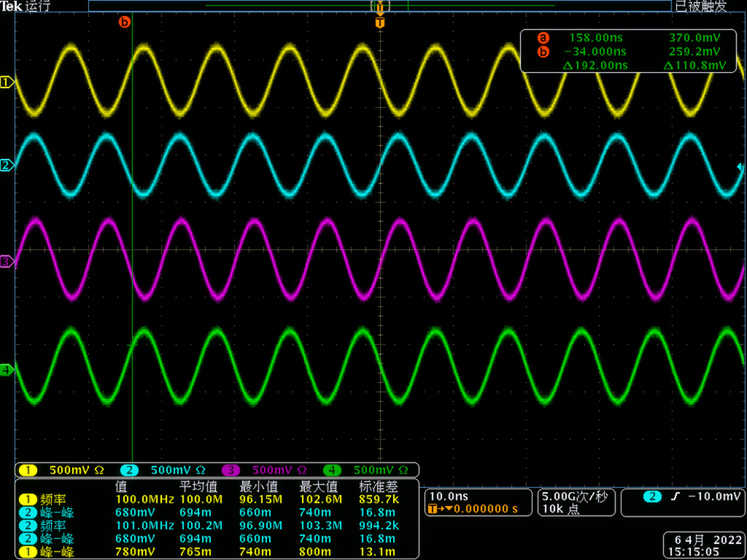Click the 运行 run status label
This screenshot has width=747, height=560.
tap(37, 7)
